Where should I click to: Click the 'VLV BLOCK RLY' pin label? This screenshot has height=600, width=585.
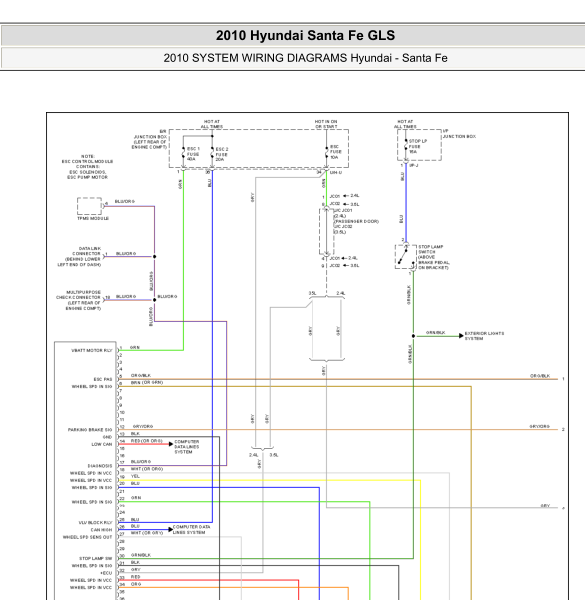coord(96,523)
